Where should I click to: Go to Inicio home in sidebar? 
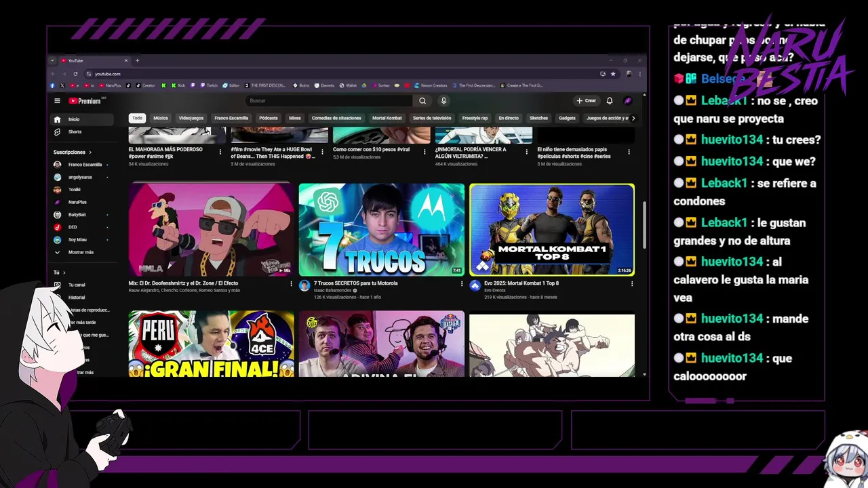click(x=83, y=119)
